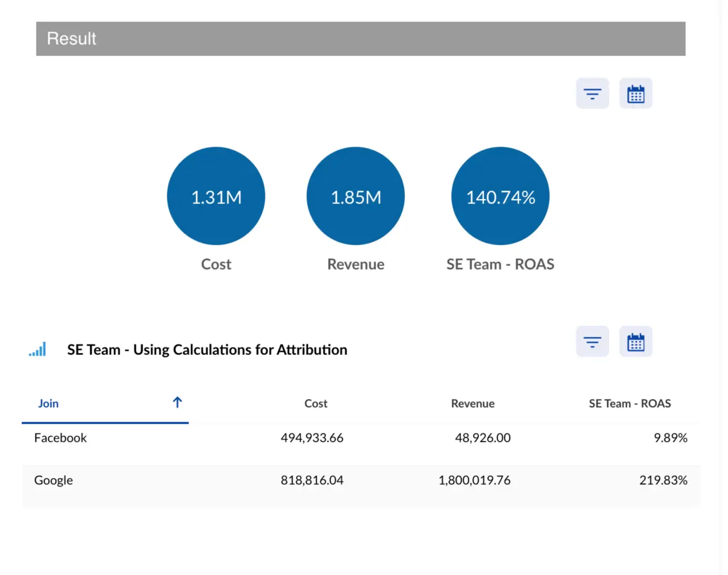This screenshot has height=575, width=728.
Task: Click SE Team - ROAS label under circle
Action: point(500,264)
